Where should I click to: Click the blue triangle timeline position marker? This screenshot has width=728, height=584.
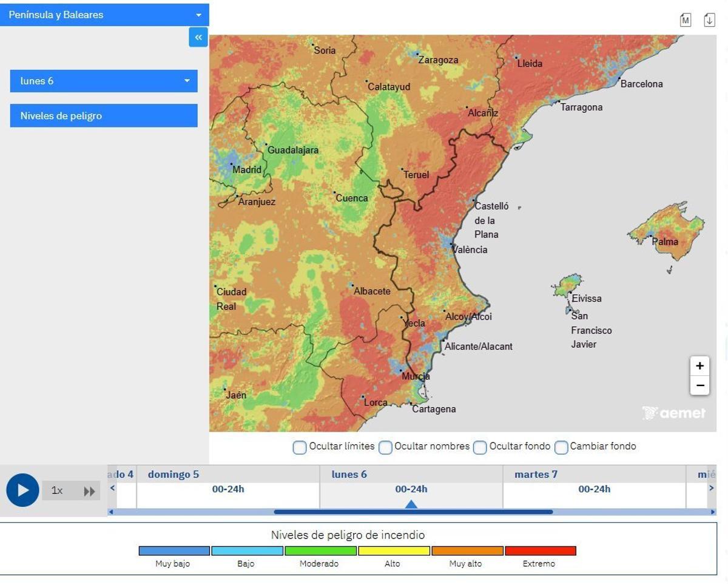[x=411, y=504]
